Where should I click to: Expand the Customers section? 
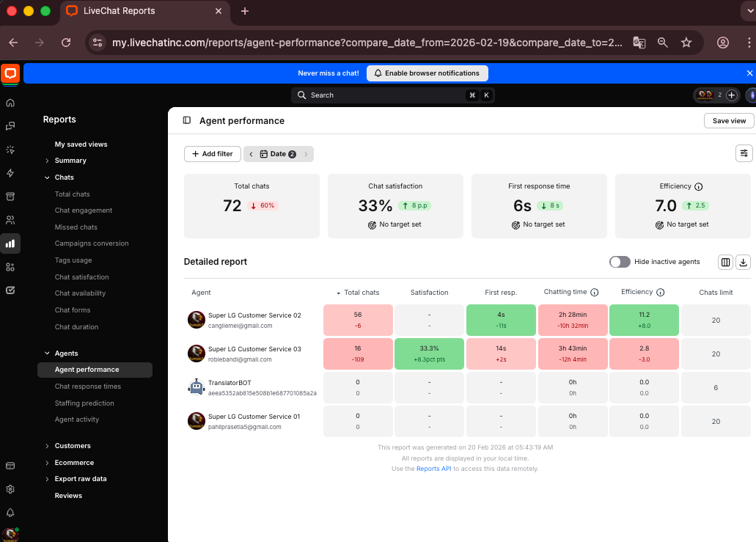click(73, 446)
